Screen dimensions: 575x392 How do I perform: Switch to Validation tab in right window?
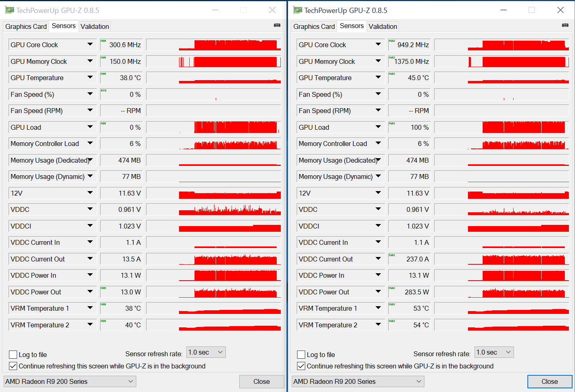tap(383, 26)
